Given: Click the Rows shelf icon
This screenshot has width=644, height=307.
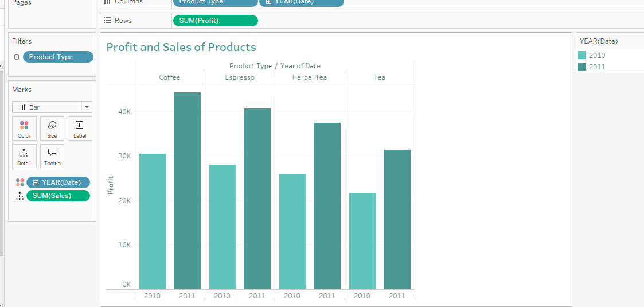Looking at the screenshot, I should point(107,21).
